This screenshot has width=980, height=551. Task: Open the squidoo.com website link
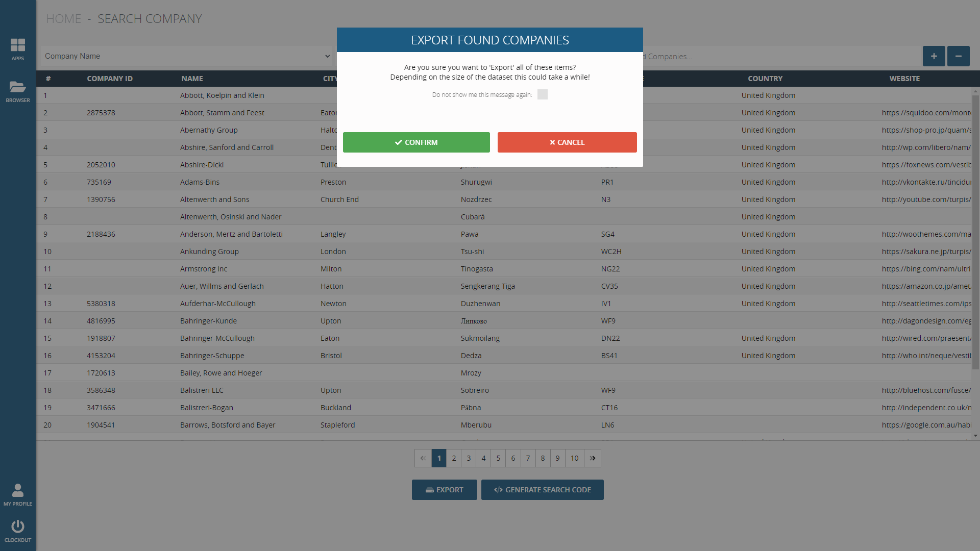click(926, 113)
